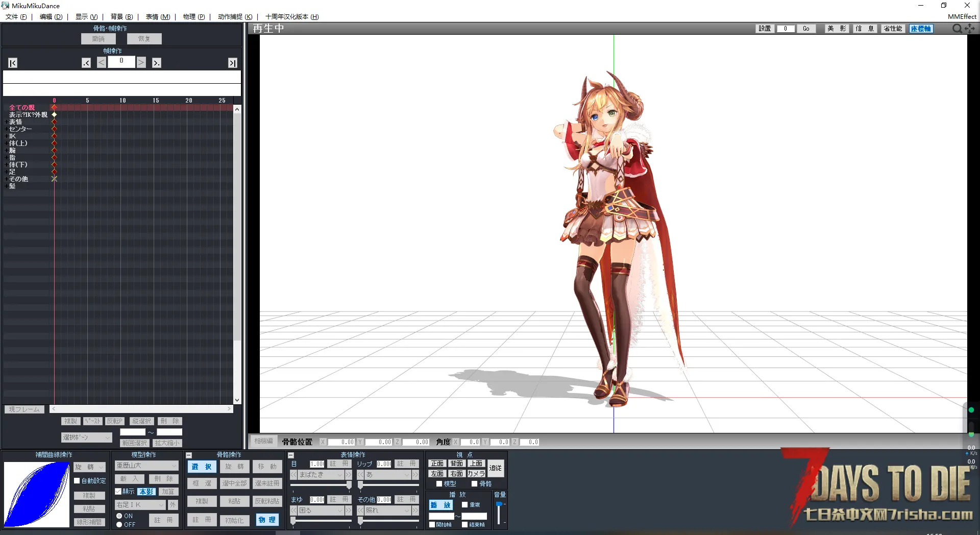Select the IK ON radio button
The width and height of the screenshot is (980, 535).
[119, 516]
